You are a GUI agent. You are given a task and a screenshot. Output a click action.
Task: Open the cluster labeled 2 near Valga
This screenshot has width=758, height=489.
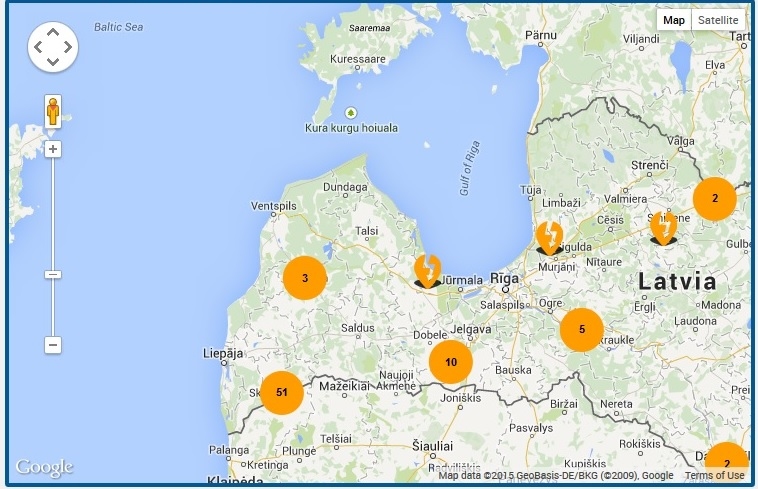pos(714,199)
